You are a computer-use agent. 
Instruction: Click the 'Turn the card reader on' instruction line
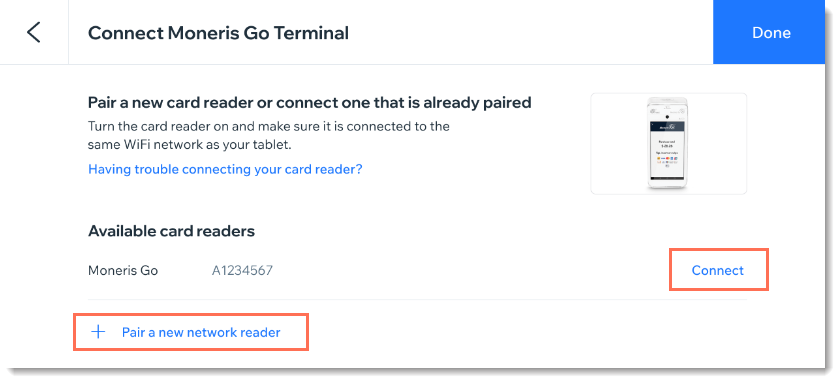(x=268, y=127)
